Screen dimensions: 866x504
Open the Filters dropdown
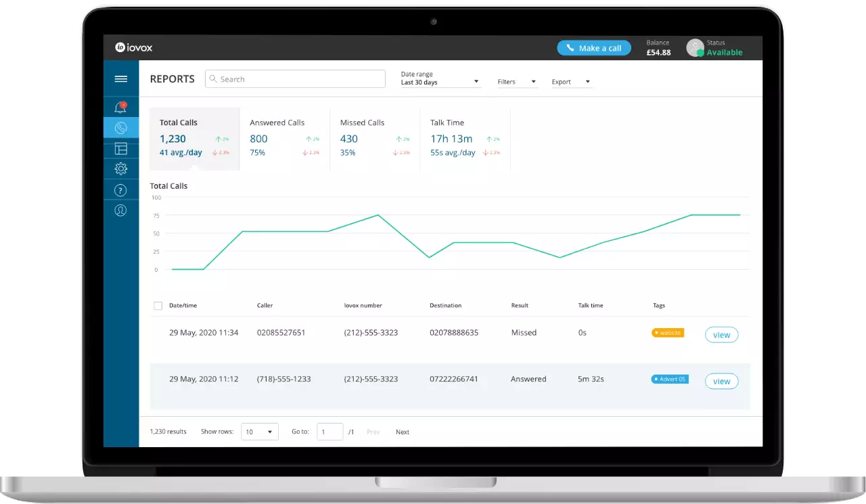tap(517, 82)
